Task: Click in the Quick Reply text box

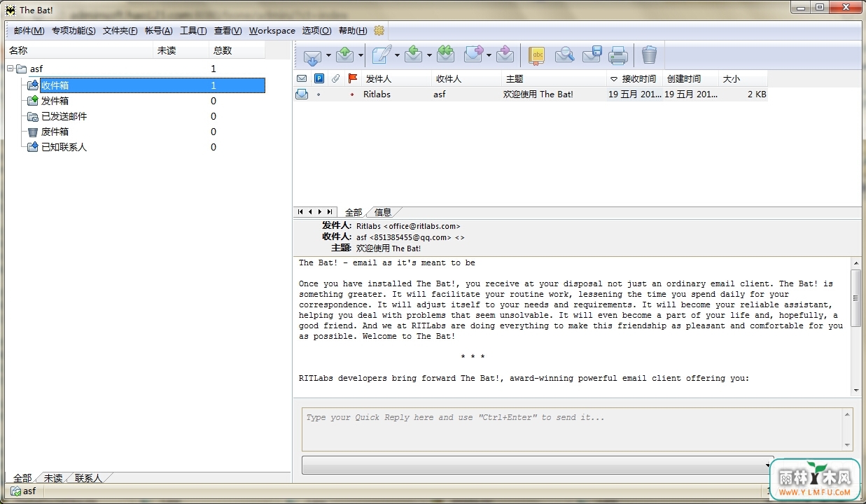Action: coord(573,429)
